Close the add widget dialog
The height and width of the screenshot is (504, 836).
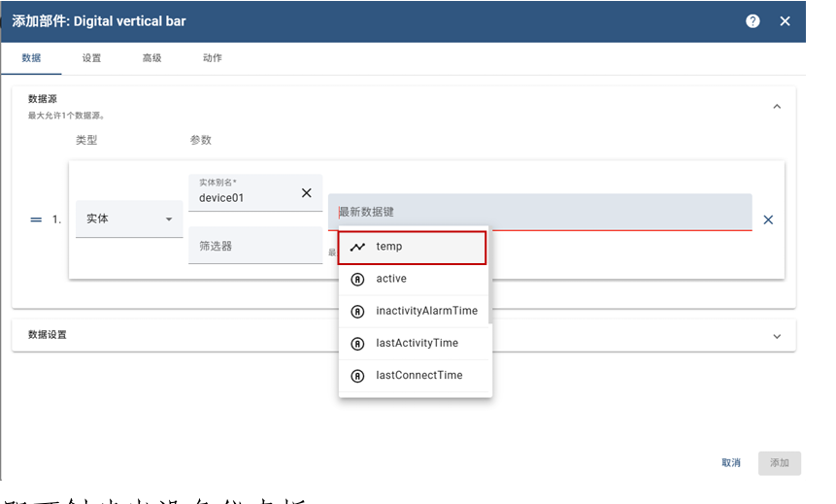click(785, 21)
